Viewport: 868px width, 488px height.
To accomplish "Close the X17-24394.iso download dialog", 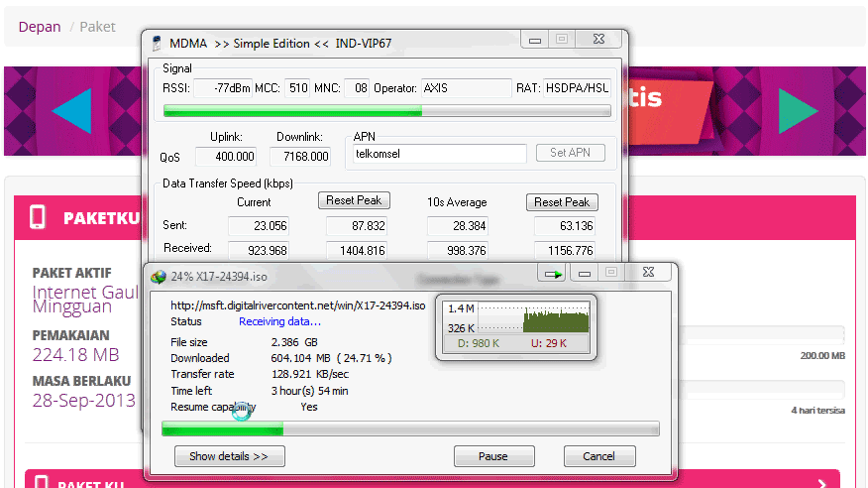I will tap(648, 273).
